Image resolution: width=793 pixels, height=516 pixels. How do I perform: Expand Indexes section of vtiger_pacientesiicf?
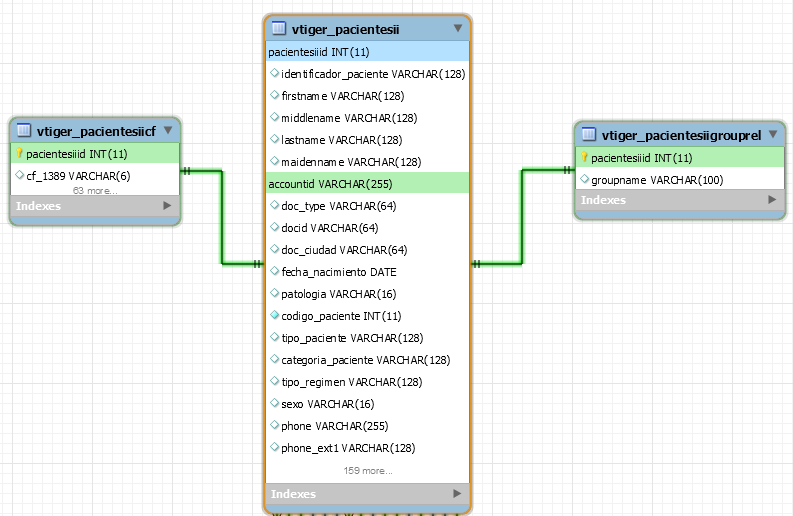(167, 205)
